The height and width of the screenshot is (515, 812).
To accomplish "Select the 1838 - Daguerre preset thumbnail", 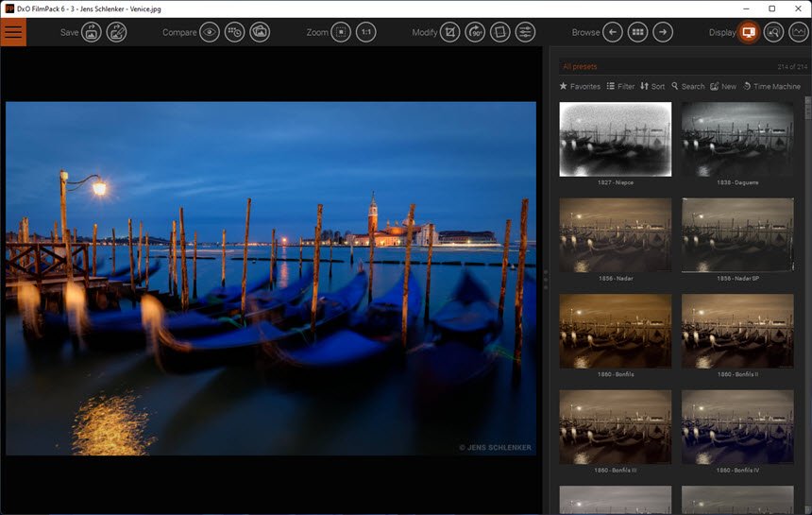I will [x=737, y=139].
